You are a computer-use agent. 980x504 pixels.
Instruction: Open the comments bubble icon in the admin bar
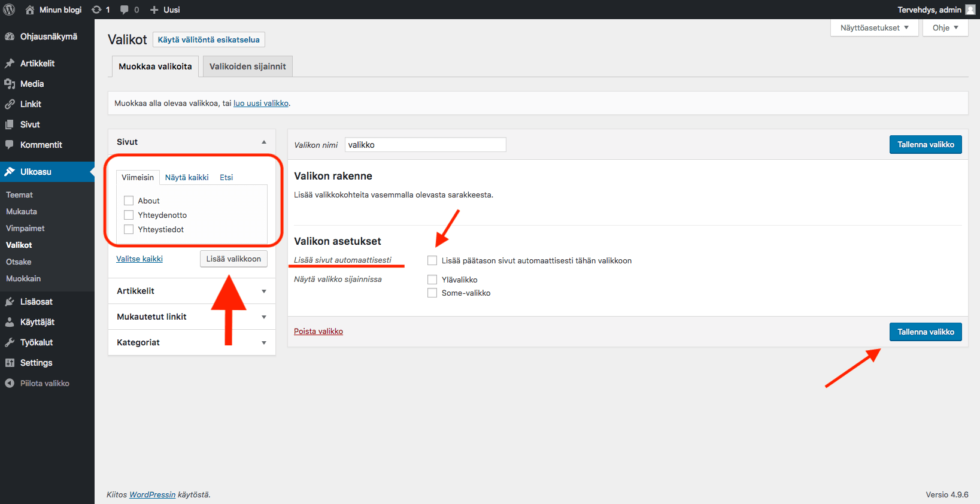(125, 10)
